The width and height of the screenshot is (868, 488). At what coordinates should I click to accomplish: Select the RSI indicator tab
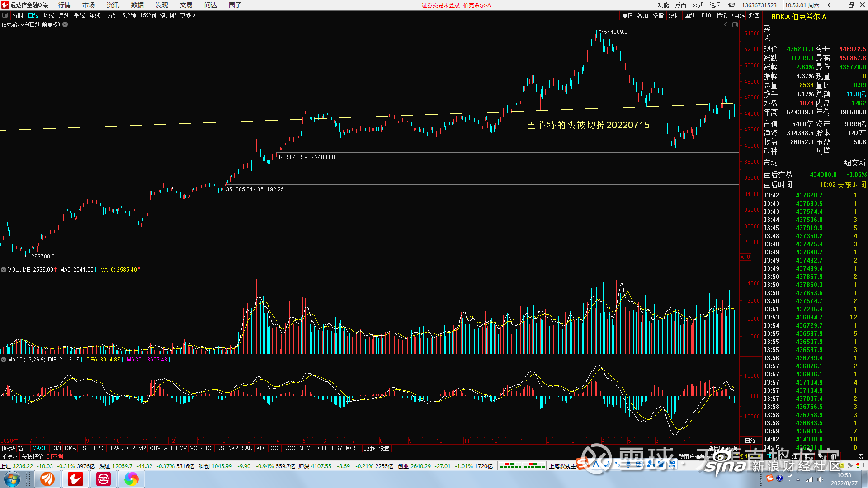pyautogui.click(x=221, y=448)
